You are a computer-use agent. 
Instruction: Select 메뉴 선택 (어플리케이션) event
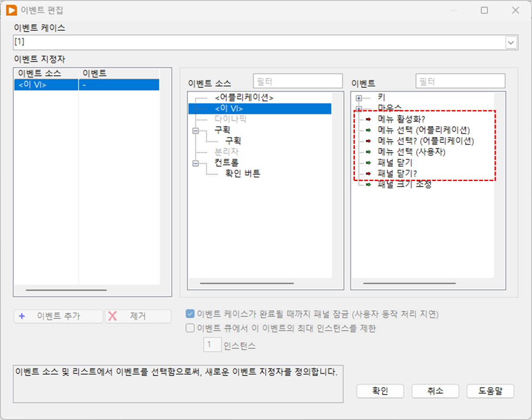coord(424,130)
